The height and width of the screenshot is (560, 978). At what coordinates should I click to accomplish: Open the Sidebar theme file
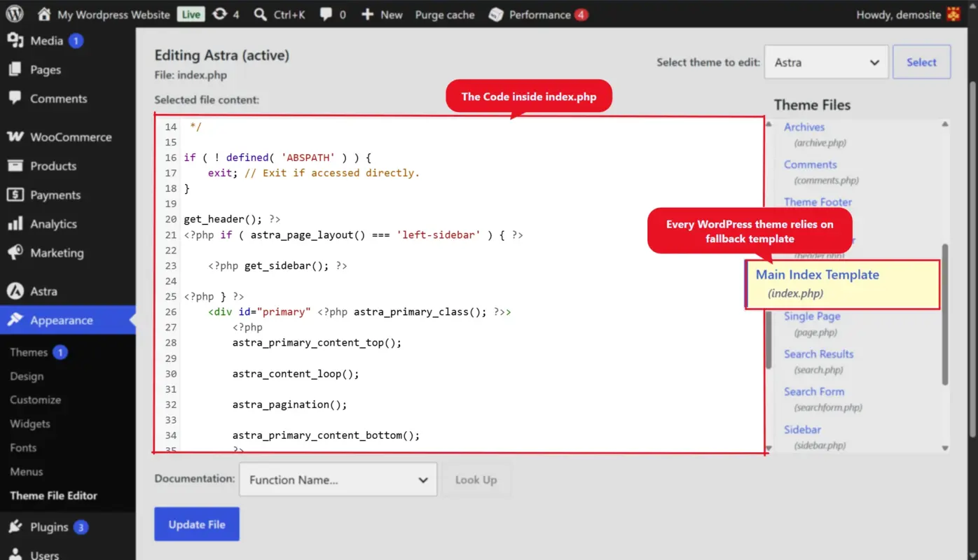[x=802, y=429]
